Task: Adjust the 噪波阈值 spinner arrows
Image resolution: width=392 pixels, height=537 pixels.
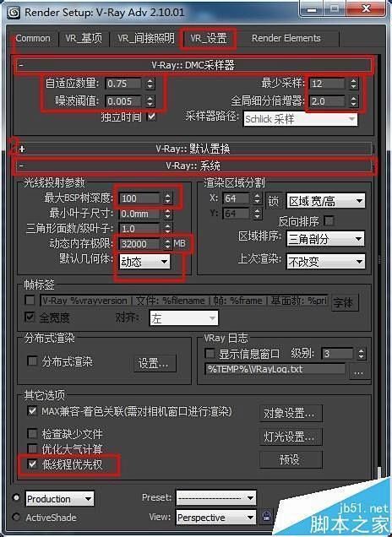Action: (x=150, y=101)
